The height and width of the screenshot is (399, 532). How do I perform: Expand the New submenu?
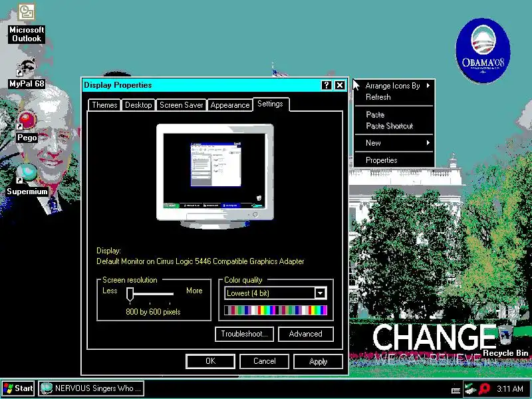[394, 143]
